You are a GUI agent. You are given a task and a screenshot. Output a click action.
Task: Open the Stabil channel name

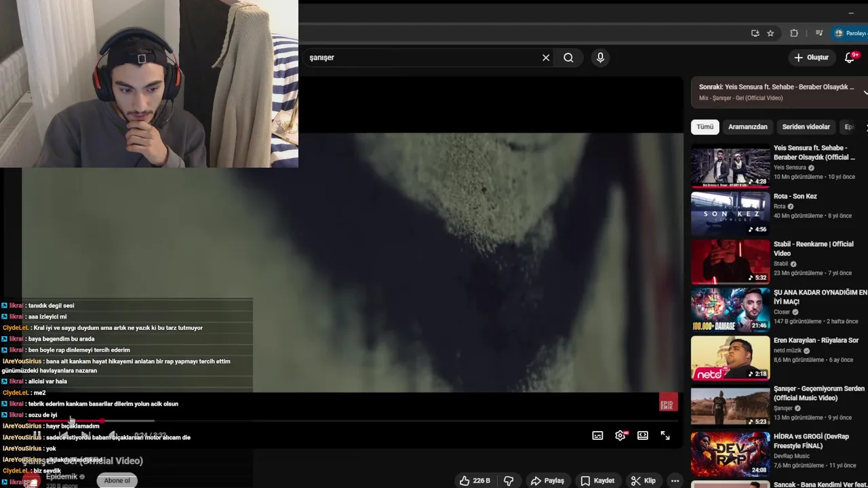(x=781, y=264)
